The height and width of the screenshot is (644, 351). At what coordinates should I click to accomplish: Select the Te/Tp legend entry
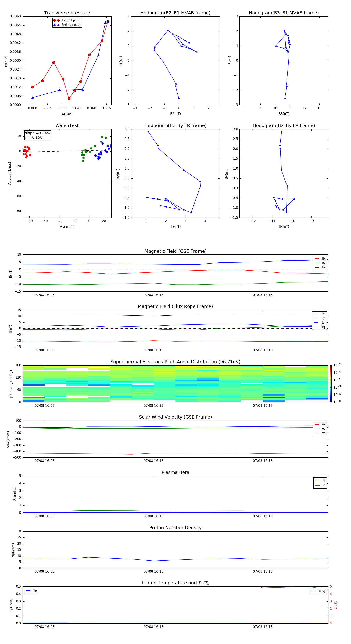[x=318, y=591]
